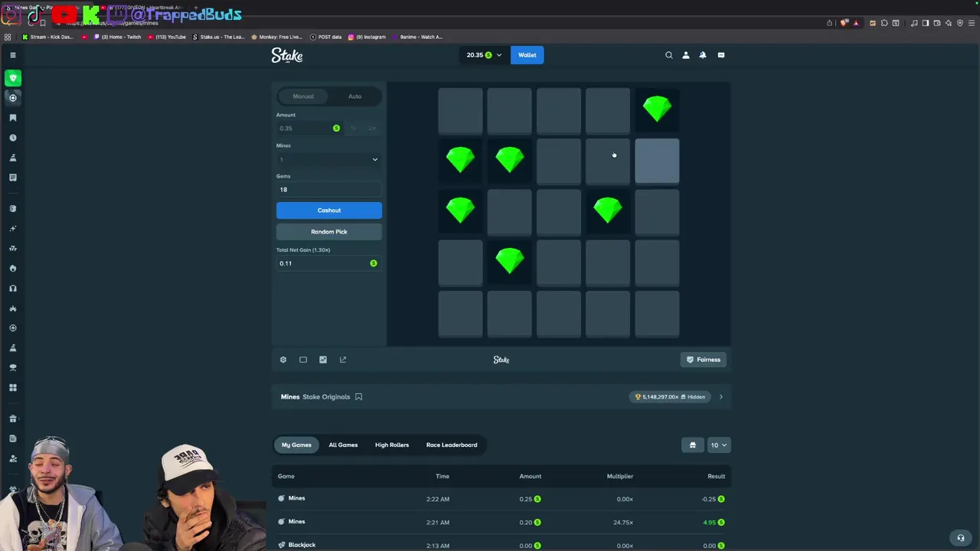Open the Mines row at 2:22 AM

501,499
